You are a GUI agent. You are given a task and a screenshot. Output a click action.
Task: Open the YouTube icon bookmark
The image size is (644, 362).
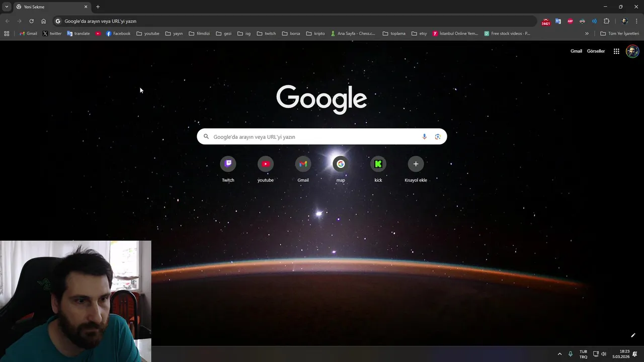coord(98,34)
